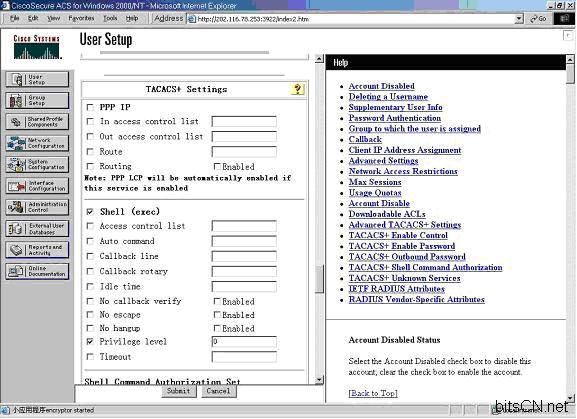577x419 pixels.
Task: Enable the PPP IP checkbox
Action: tap(90, 107)
